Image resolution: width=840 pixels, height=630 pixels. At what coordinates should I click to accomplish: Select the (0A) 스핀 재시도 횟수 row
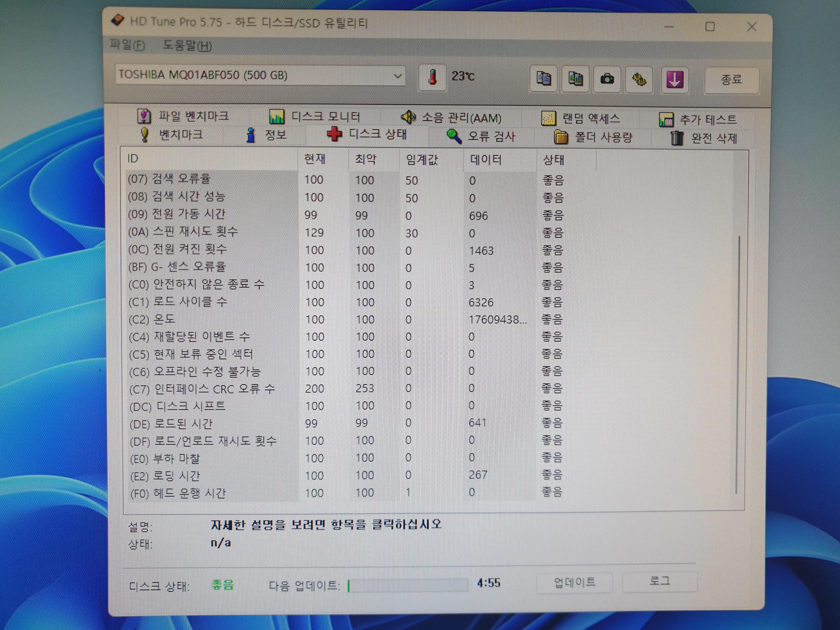tap(346, 232)
